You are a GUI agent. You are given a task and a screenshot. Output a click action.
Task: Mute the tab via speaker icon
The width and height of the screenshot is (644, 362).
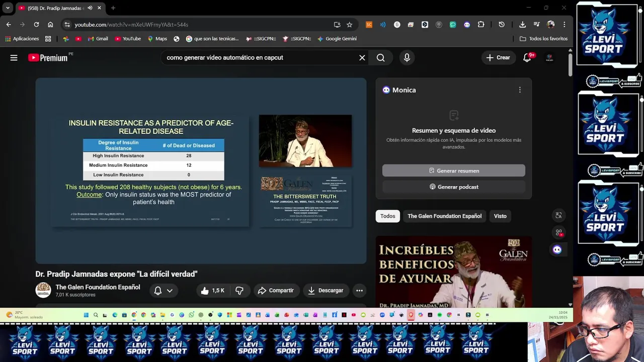coord(90,8)
